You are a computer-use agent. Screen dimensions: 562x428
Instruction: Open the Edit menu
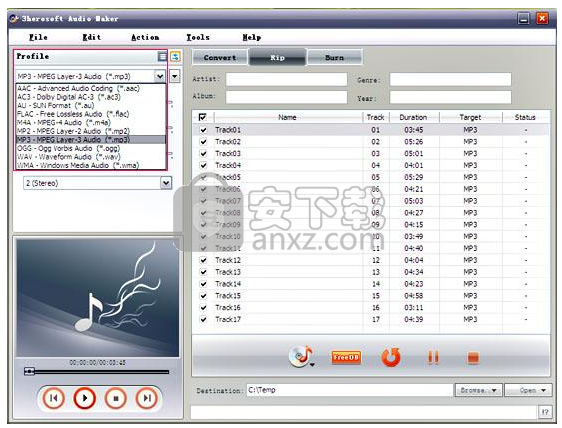92,37
